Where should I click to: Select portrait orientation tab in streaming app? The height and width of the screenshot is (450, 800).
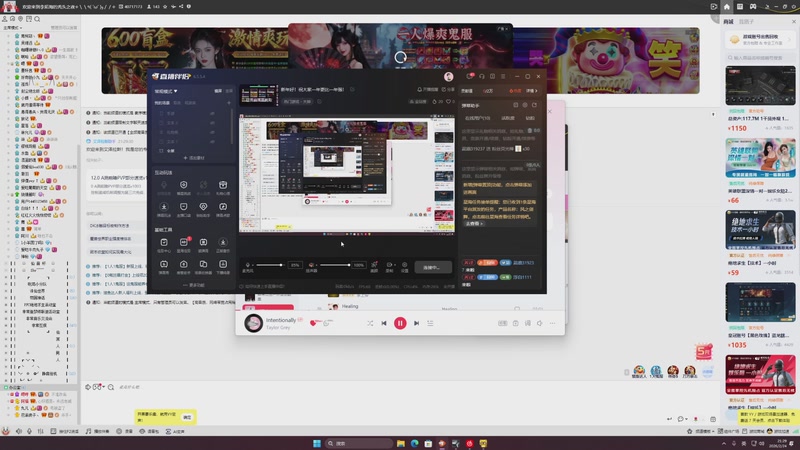point(229,91)
